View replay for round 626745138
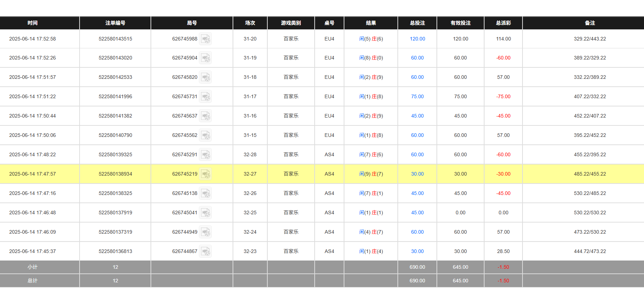 click(205, 194)
